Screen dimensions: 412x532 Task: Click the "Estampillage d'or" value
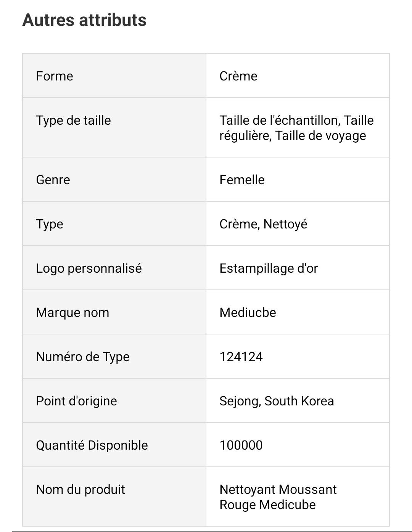pos(269,268)
